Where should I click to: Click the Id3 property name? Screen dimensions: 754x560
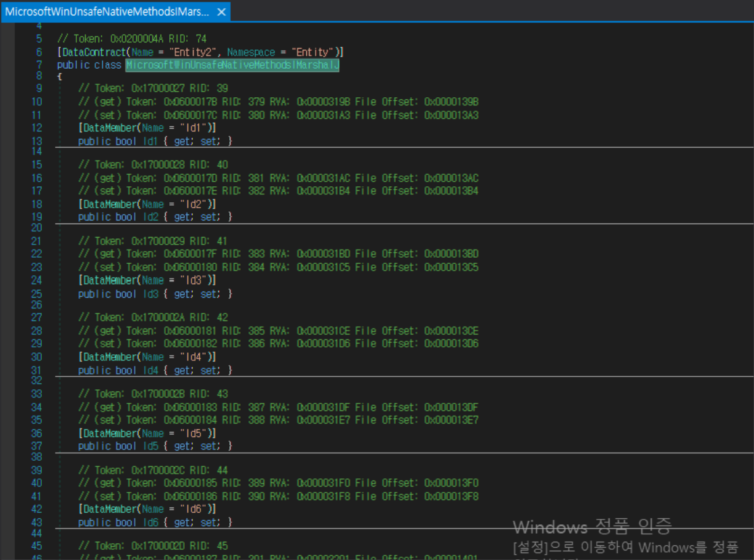click(x=150, y=293)
